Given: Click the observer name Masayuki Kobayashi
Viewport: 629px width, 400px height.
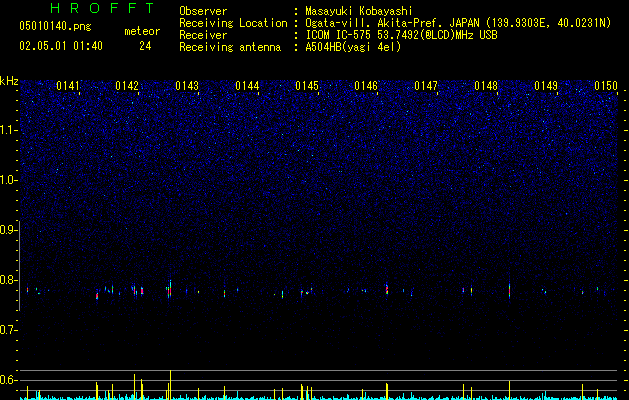Looking at the screenshot, I should (359, 11).
